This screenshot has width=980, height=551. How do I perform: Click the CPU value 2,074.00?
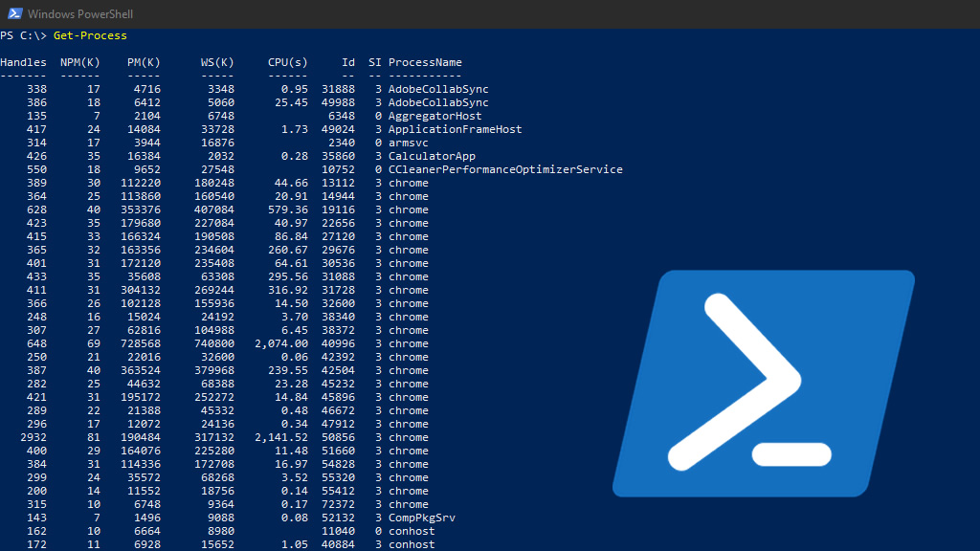[x=281, y=343]
